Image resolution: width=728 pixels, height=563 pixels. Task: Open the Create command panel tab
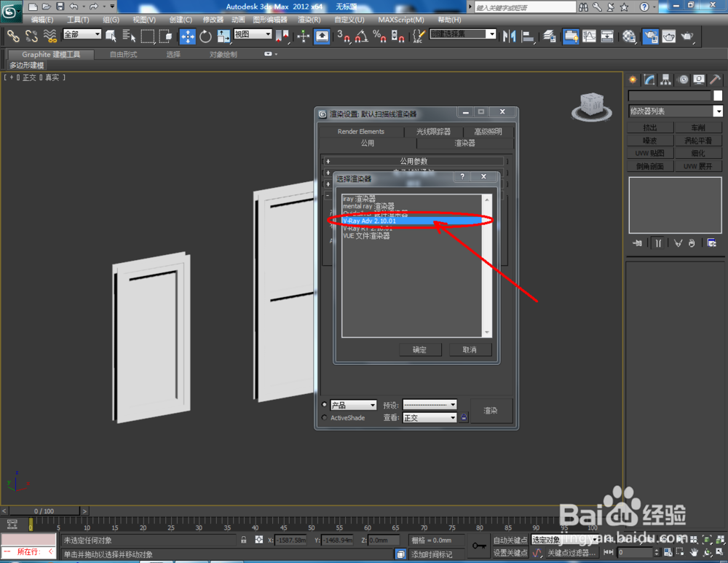tap(633, 79)
